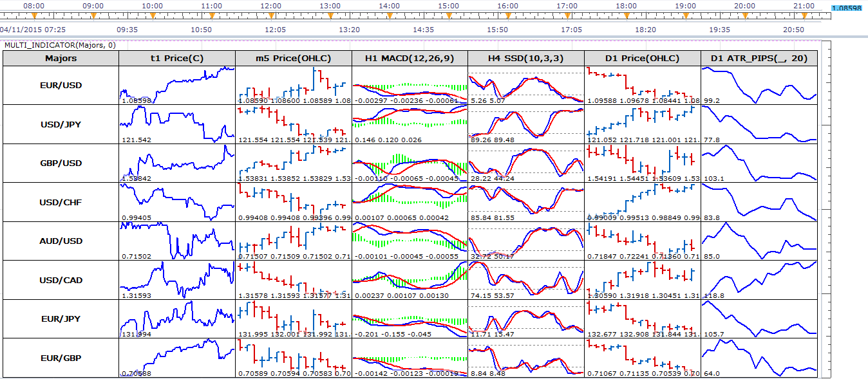This screenshot has width=868, height=379.
Task: Click the 04/11/2015 07:25 date label
Action: (32, 30)
